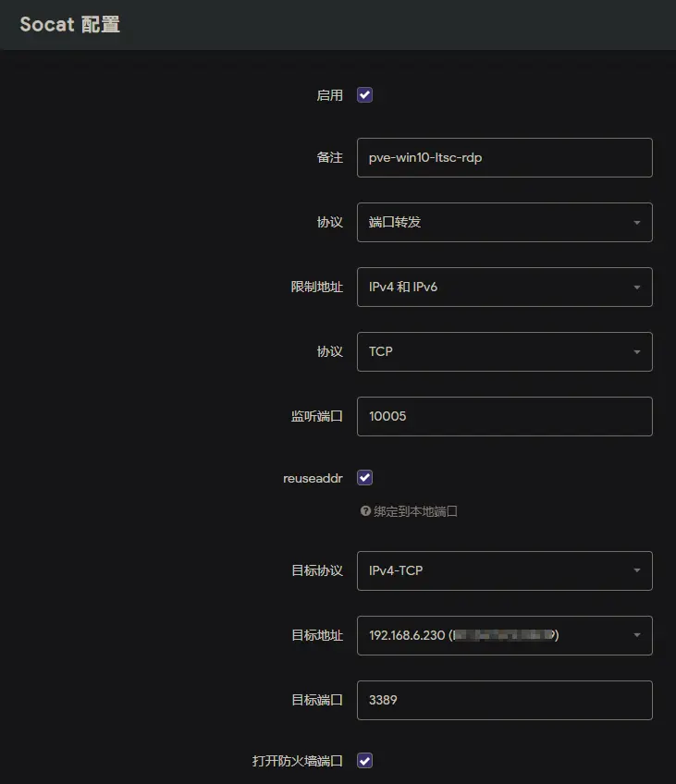
Task: Click the 监听端口 label
Action: (317, 417)
